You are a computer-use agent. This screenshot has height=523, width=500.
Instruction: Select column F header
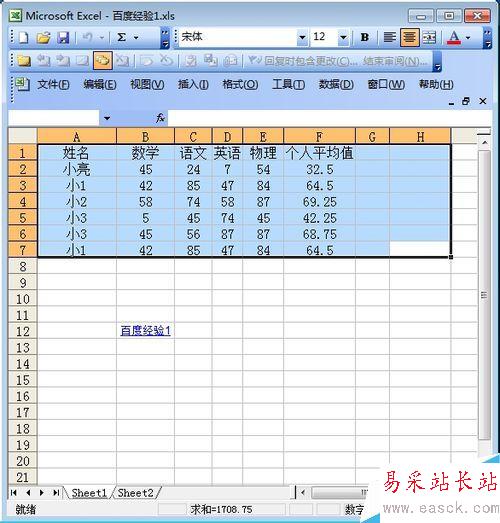319,137
